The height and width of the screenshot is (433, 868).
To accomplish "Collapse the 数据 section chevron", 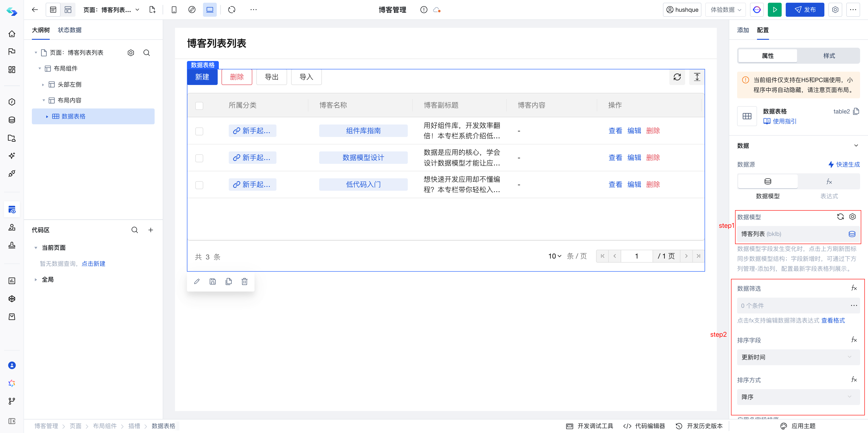I will tap(856, 146).
